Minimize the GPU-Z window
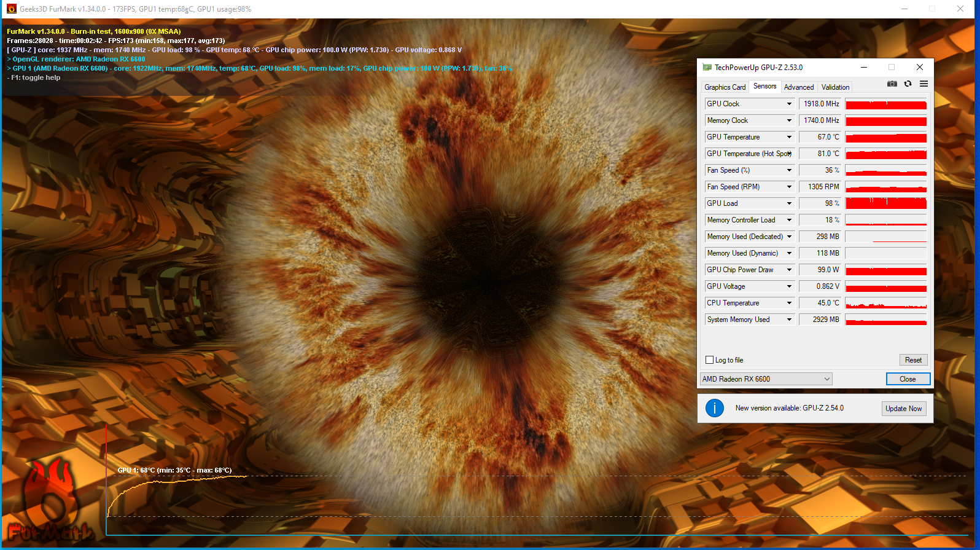Image resolution: width=980 pixels, height=550 pixels. click(x=863, y=68)
